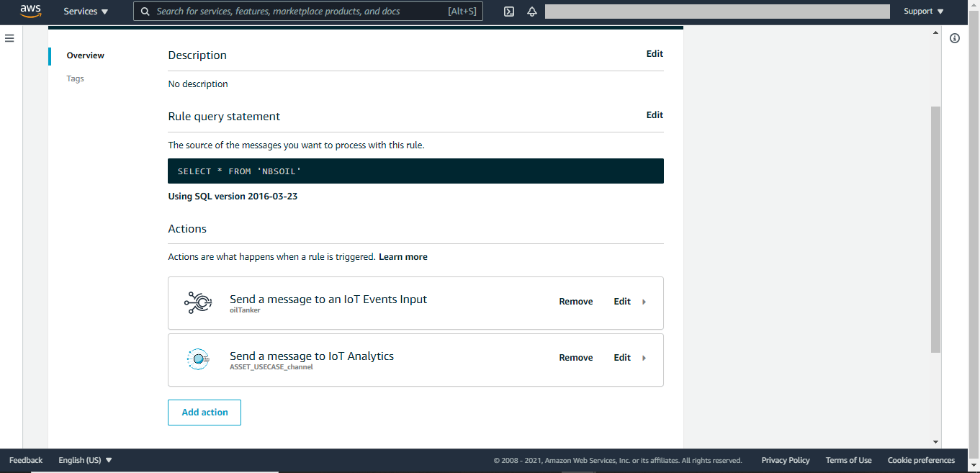This screenshot has height=473, width=980.
Task: Edit the Rule query statement
Action: 655,115
